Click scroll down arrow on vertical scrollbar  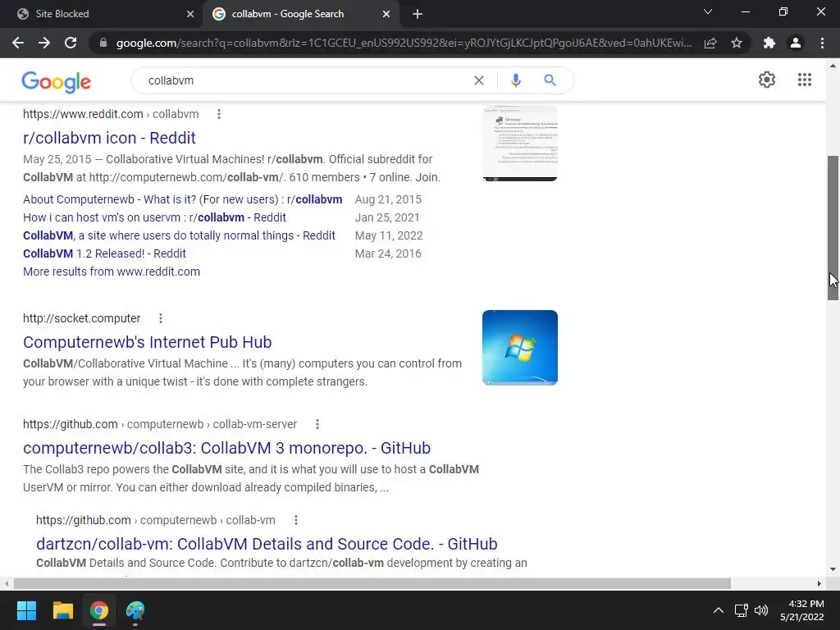click(833, 569)
